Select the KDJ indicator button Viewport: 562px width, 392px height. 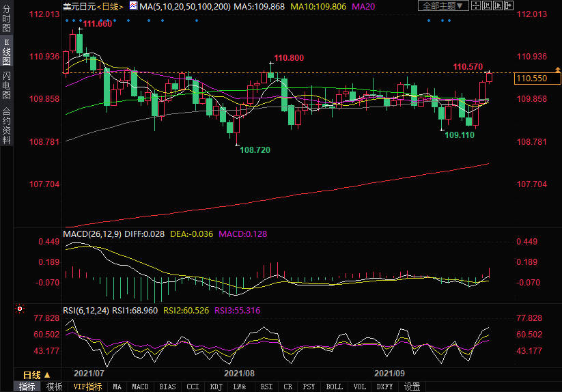click(x=216, y=387)
